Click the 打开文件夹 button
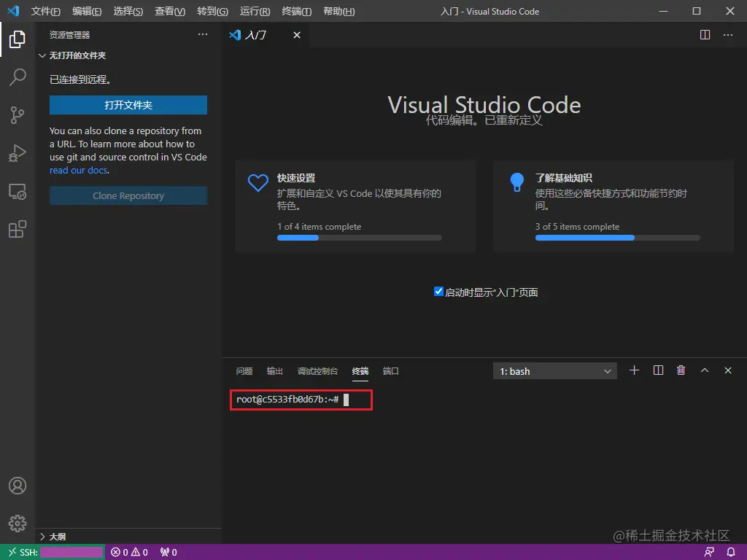 [x=128, y=105]
